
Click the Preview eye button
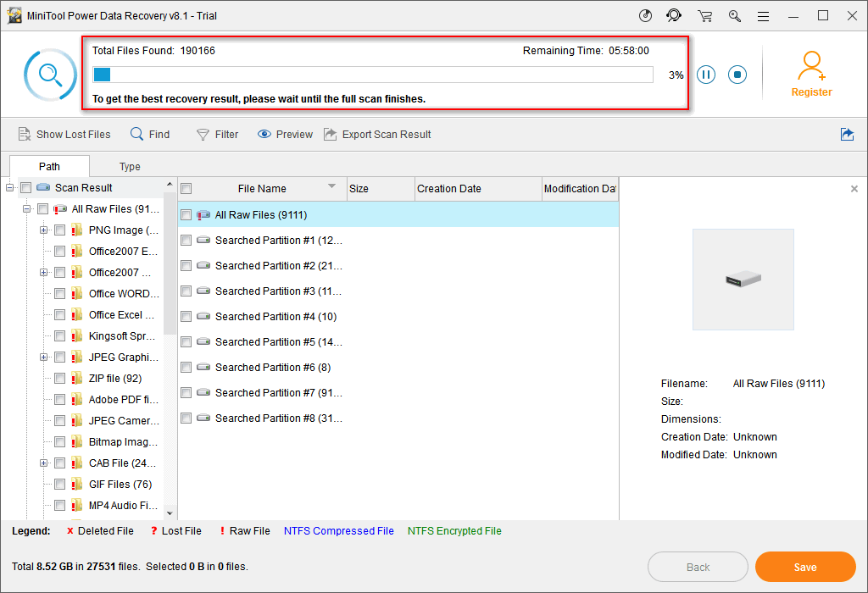pos(285,135)
